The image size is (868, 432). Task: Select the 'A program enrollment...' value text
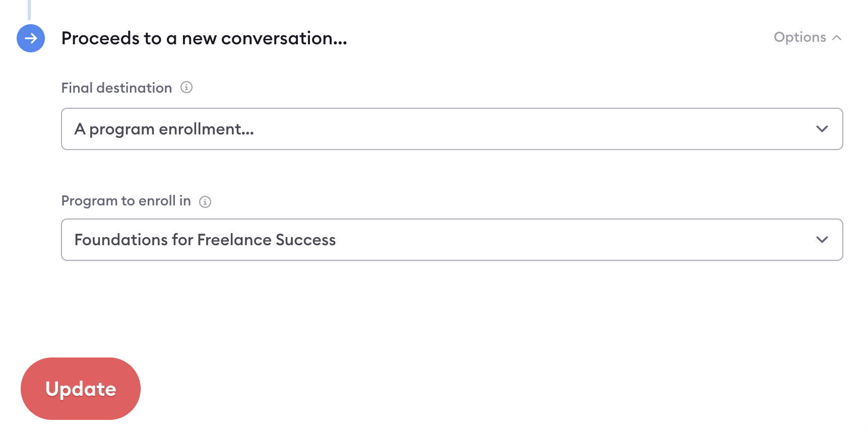coord(164,129)
